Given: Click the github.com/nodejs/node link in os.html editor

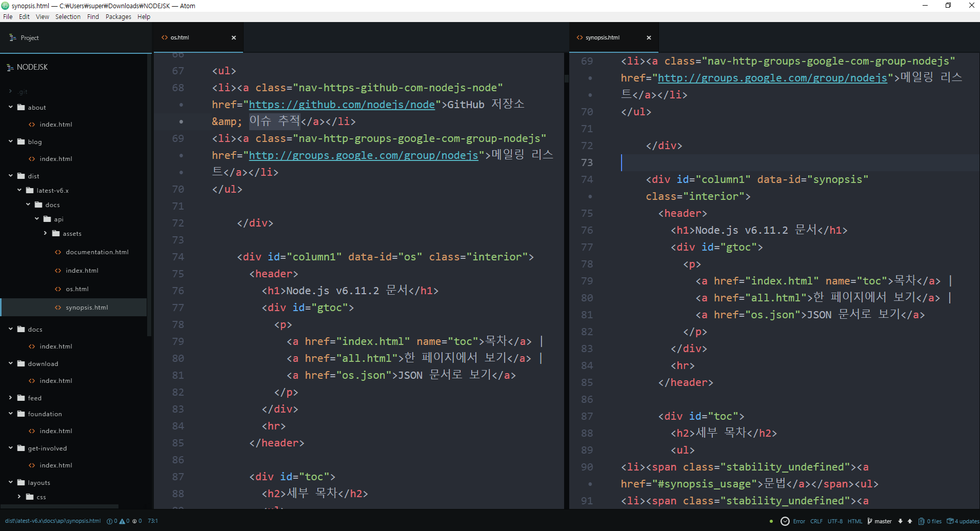Looking at the screenshot, I should (342, 105).
